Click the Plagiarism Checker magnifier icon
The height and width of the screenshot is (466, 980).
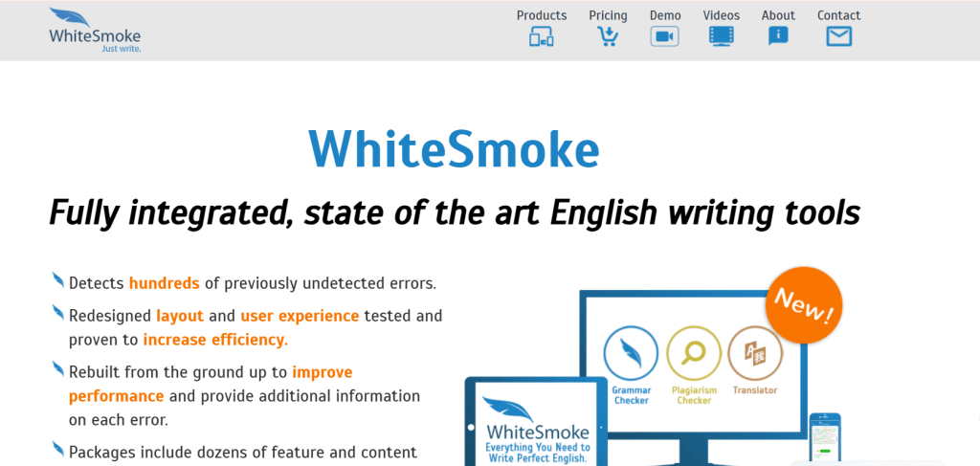pos(693,353)
